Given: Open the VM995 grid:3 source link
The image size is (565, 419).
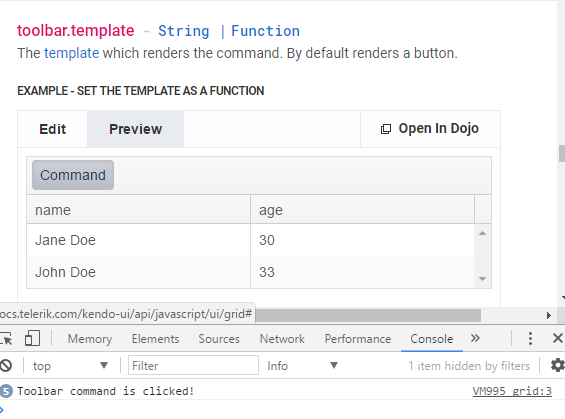Looking at the screenshot, I should [512, 391].
